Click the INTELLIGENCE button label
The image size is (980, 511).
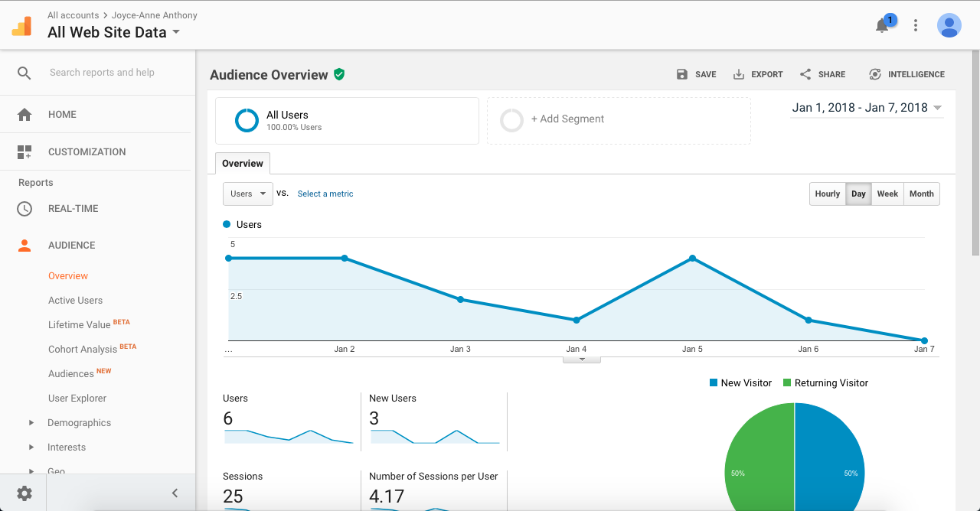click(x=916, y=74)
